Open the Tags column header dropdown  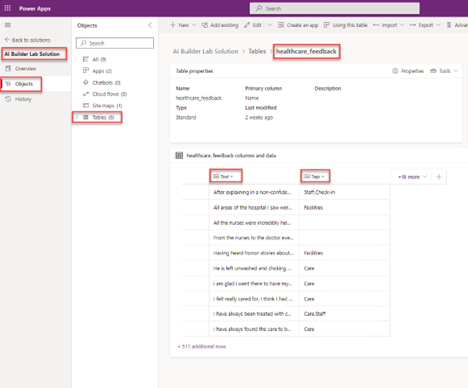(x=314, y=176)
